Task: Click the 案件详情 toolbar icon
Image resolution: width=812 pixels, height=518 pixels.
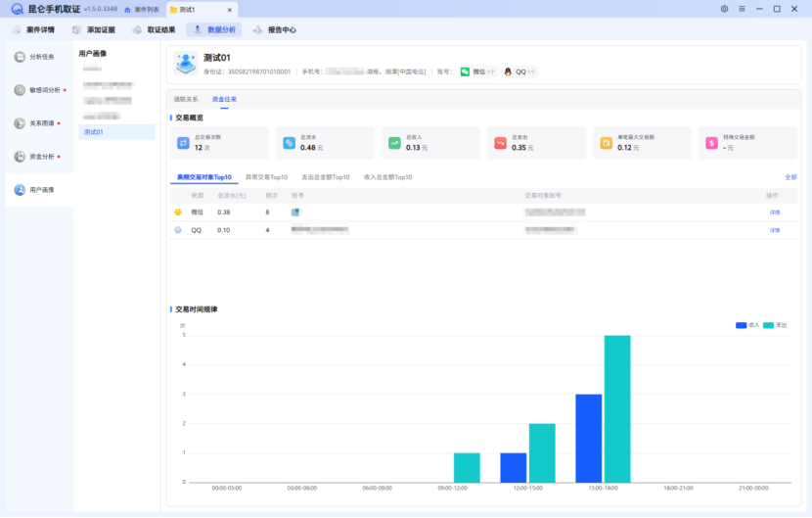Action: click(x=17, y=30)
